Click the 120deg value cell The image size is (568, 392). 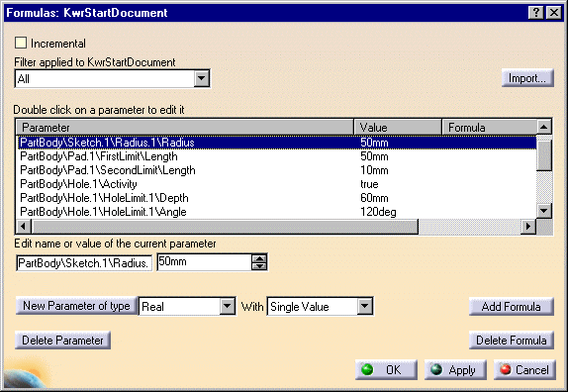(x=378, y=212)
